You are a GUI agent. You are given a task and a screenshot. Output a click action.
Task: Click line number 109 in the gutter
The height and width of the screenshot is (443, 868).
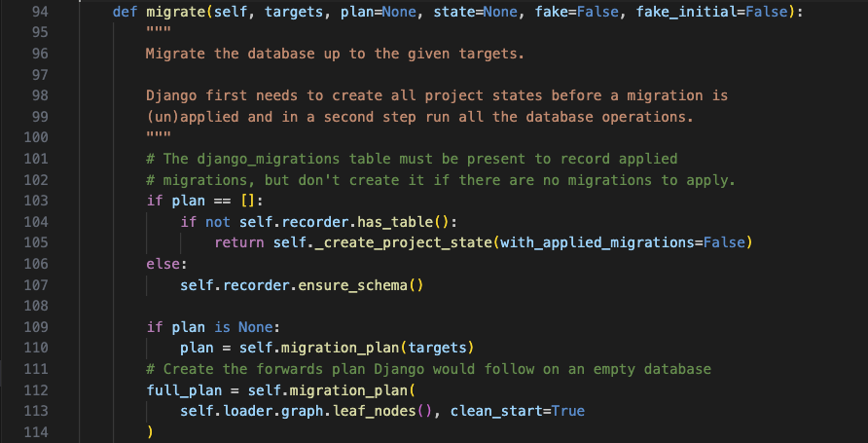(x=36, y=327)
